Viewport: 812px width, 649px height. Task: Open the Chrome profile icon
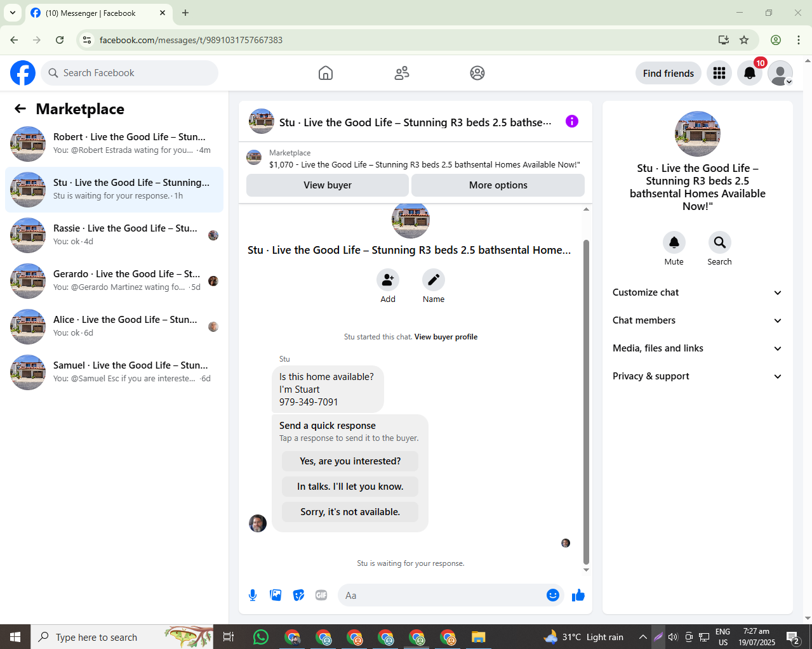pyautogui.click(x=776, y=40)
